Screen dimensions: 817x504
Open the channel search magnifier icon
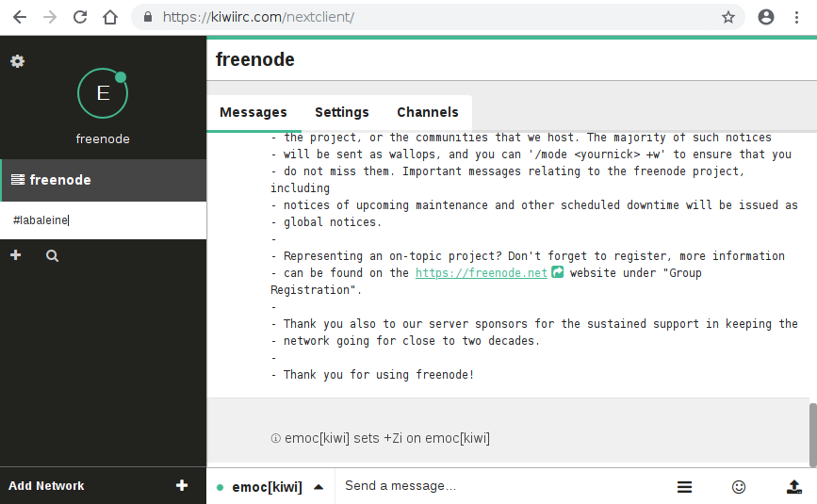[x=52, y=255]
